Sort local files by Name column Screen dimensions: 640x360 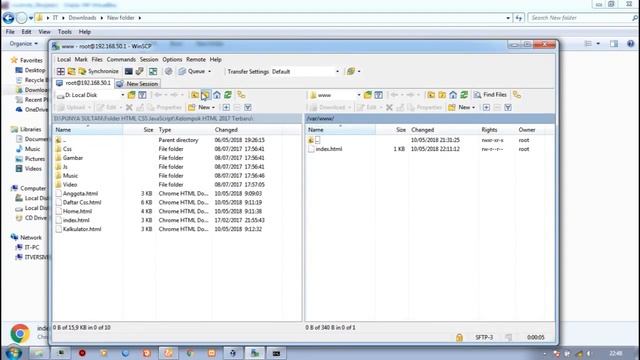(88, 130)
